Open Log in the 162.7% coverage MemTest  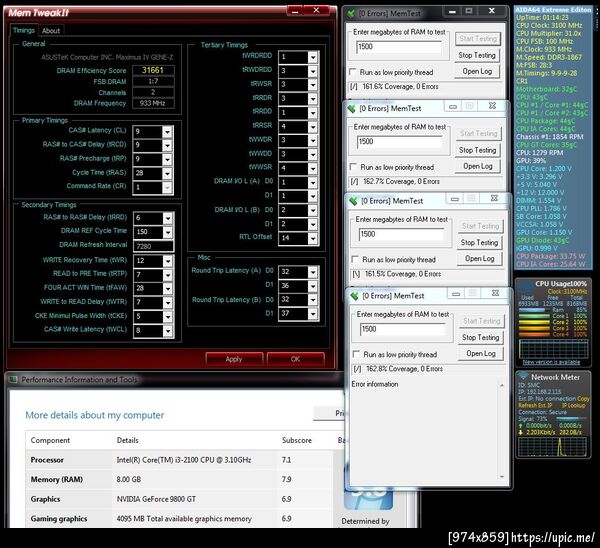pyautogui.click(x=478, y=166)
